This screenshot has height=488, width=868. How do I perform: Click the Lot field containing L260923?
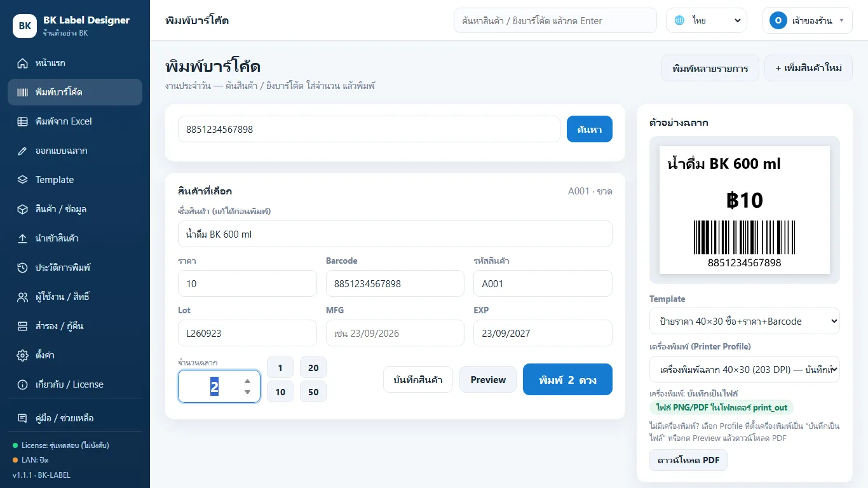pos(247,333)
